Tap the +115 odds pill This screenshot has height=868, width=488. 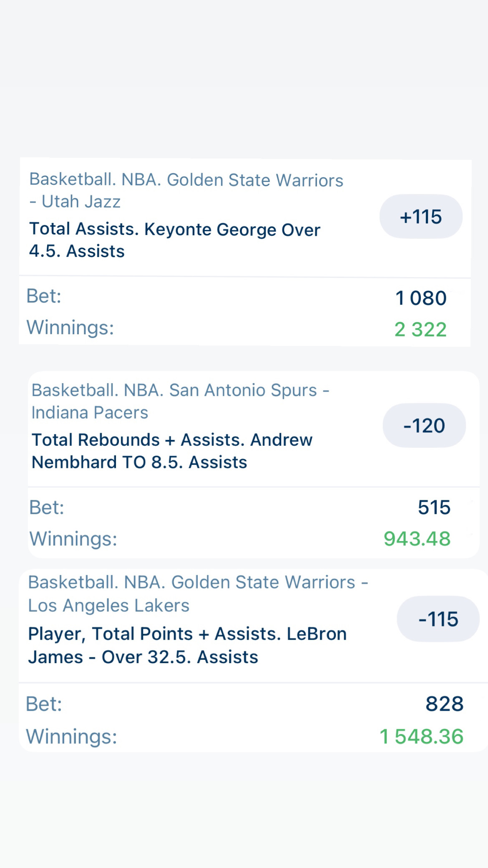420,217
